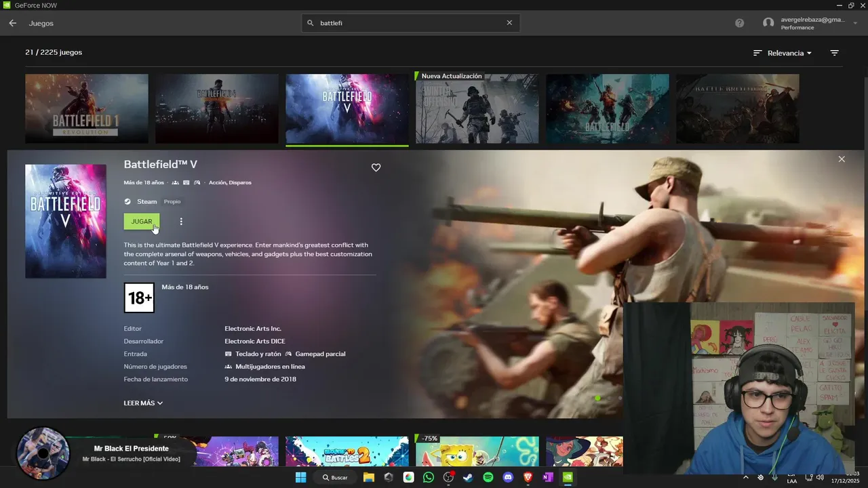The width and height of the screenshot is (868, 488).
Task: Show hidden system tray icons chevron
Action: (745, 477)
